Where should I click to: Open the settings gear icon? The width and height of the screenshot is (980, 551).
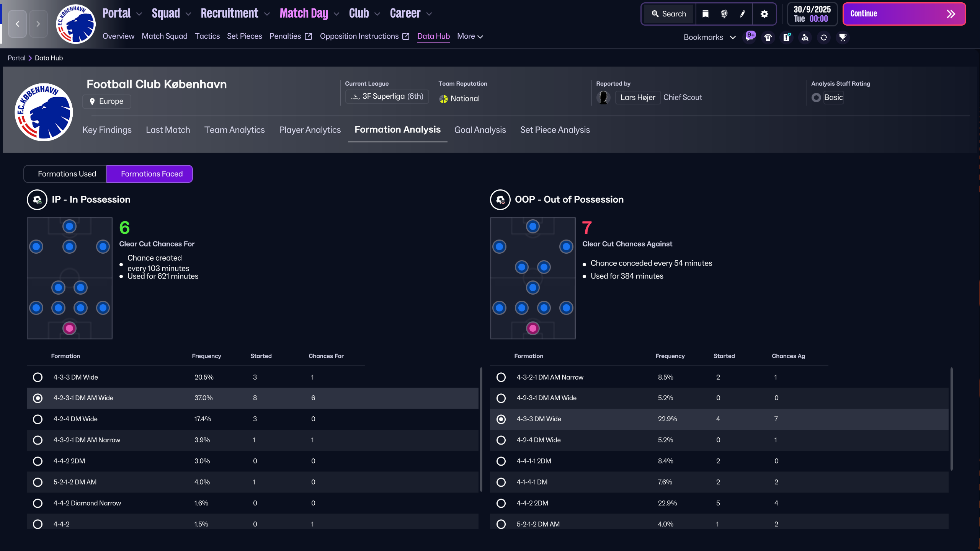click(764, 14)
